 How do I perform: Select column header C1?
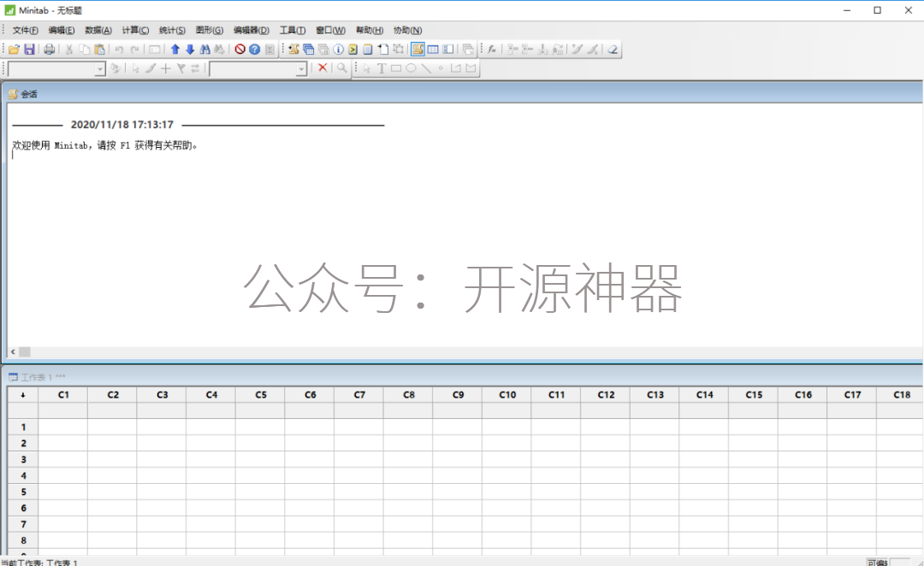63,395
